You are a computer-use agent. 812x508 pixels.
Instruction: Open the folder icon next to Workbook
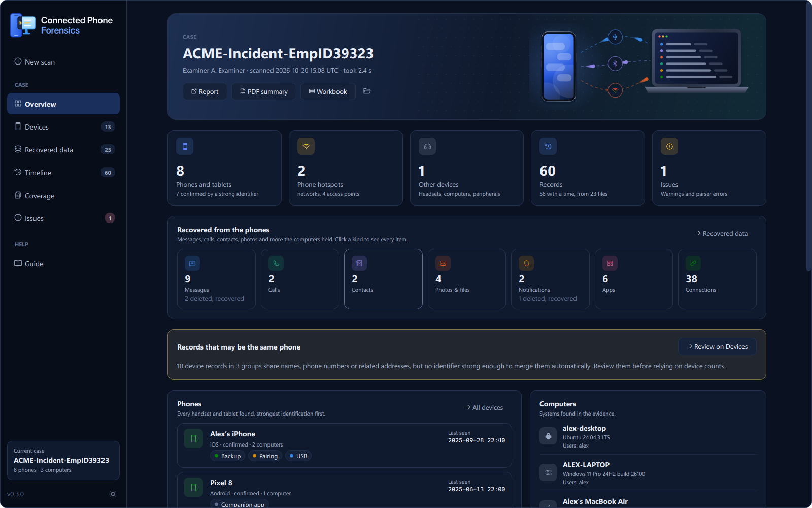[367, 91]
